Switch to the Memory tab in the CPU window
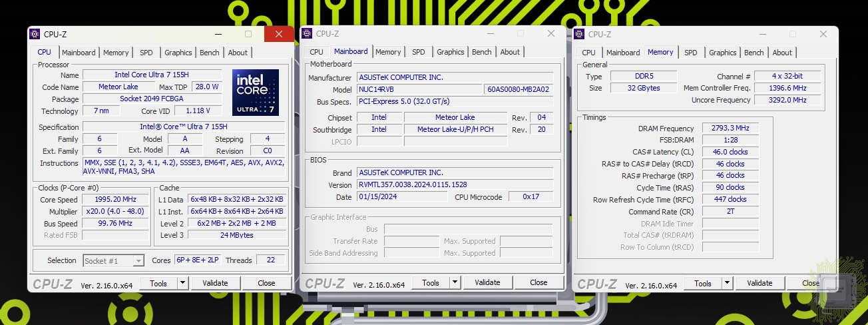This screenshot has width=868, height=325. click(x=116, y=53)
